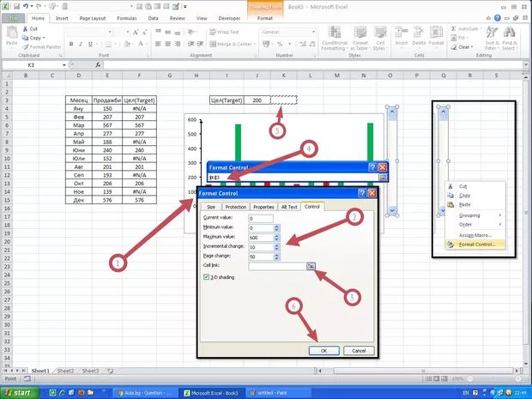The image size is (532, 399).
Task: Click the Decrease Decimal icon
Action: [312, 44]
